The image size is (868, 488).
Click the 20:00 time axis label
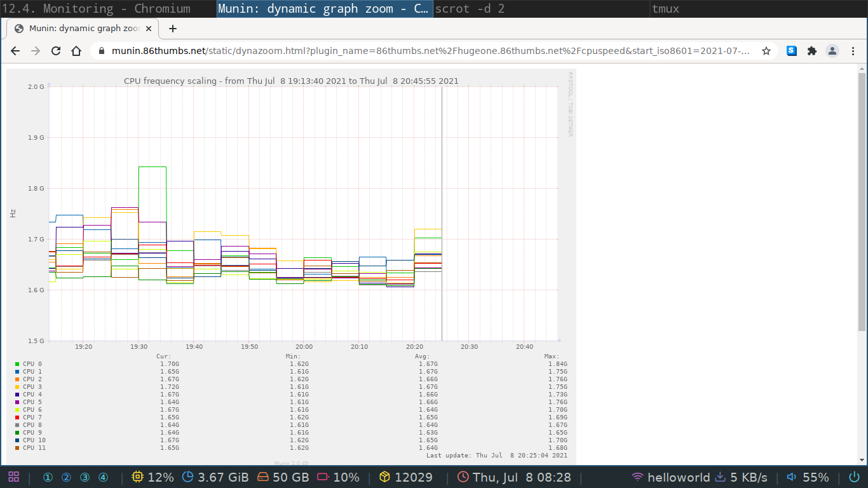pos(304,347)
